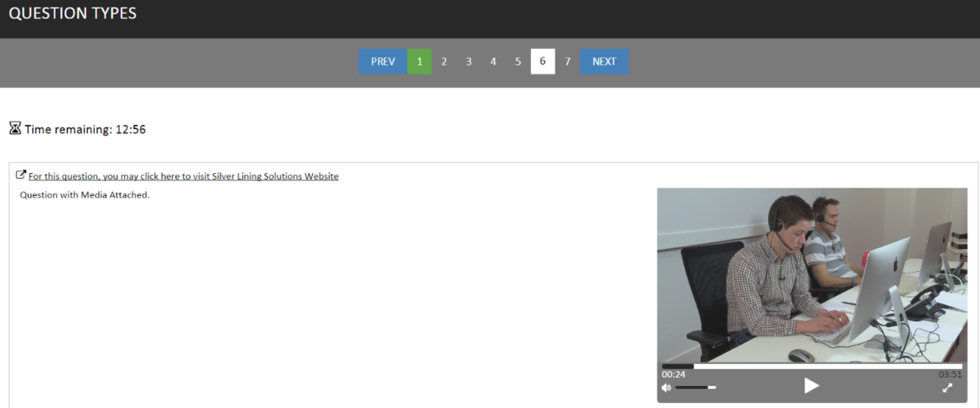This screenshot has width=980, height=408.
Task: Switch to question 4
Action: (493, 61)
